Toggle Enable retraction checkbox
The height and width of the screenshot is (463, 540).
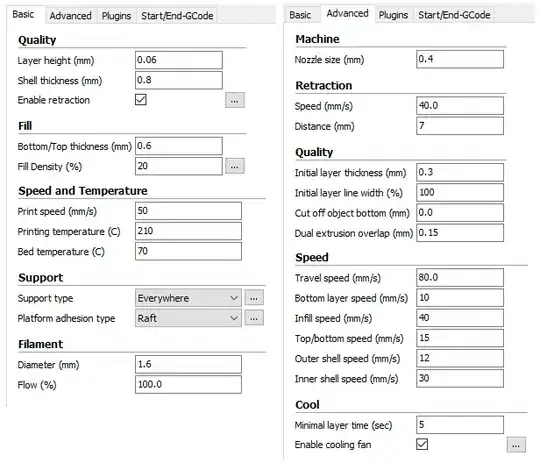coord(141,100)
